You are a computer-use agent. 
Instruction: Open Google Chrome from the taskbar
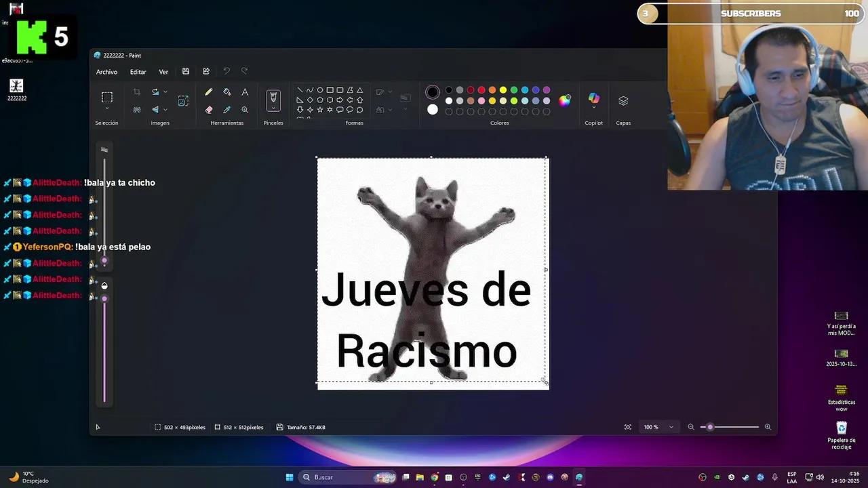click(434, 477)
